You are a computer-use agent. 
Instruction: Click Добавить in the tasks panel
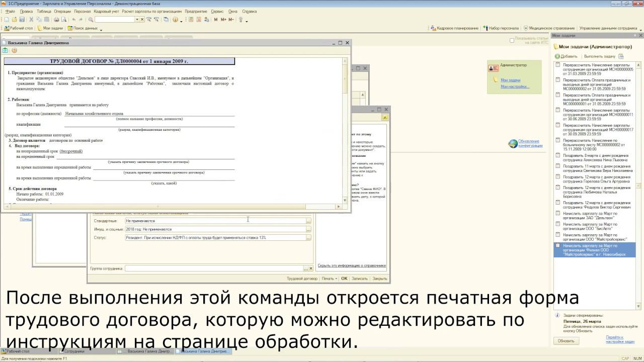tap(566, 56)
